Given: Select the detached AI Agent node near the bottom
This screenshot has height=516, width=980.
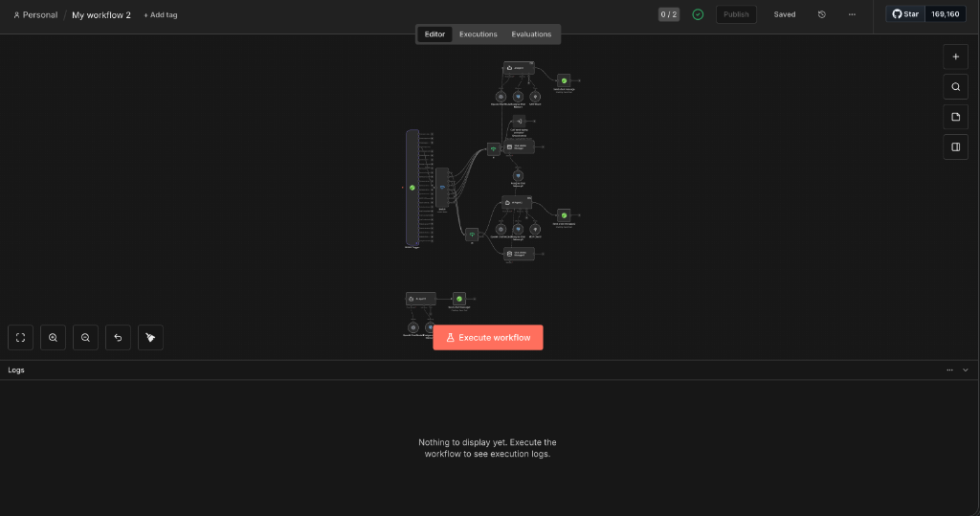Looking at the screenshot, I should (421, 299).
